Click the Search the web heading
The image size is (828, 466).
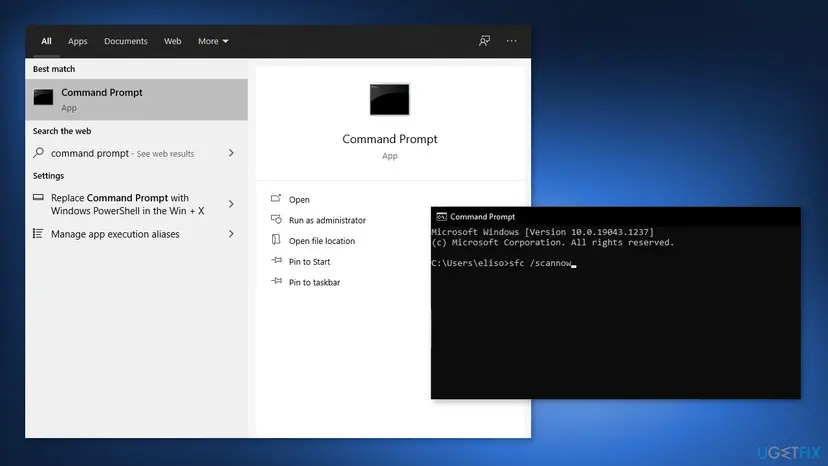coord(62,131)
